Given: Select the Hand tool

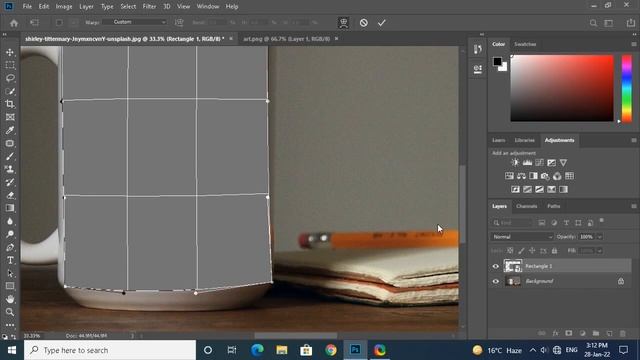Looking at the screenshot, I should click(10, 299).
